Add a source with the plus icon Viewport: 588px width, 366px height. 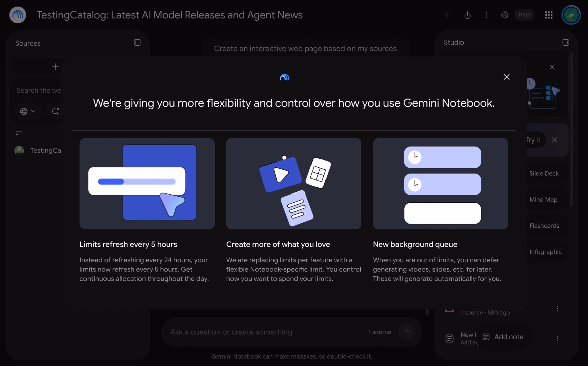[55, 67]
